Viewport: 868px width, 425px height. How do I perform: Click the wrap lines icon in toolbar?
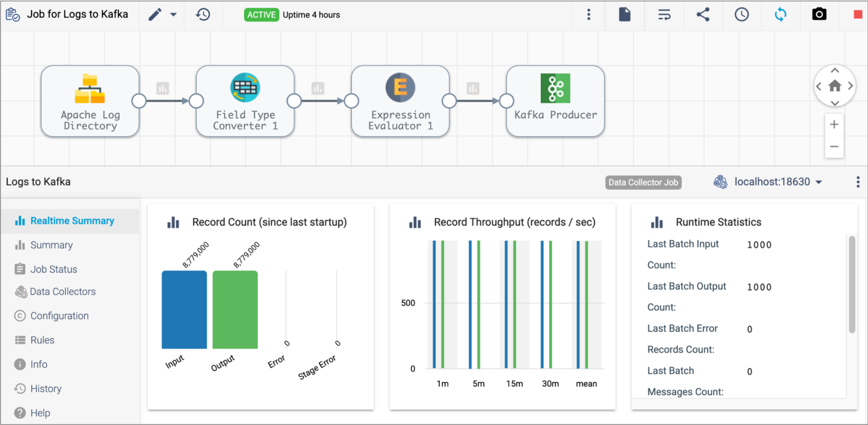coord(664,15)
